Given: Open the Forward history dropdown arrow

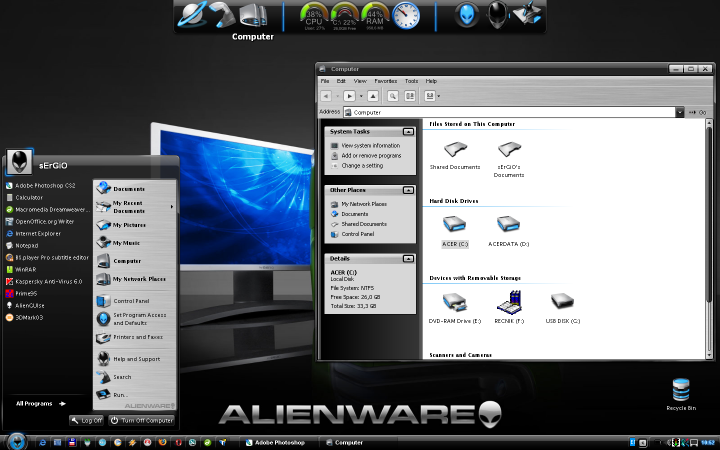Looking at the screenshot, I should pos(361,96).
